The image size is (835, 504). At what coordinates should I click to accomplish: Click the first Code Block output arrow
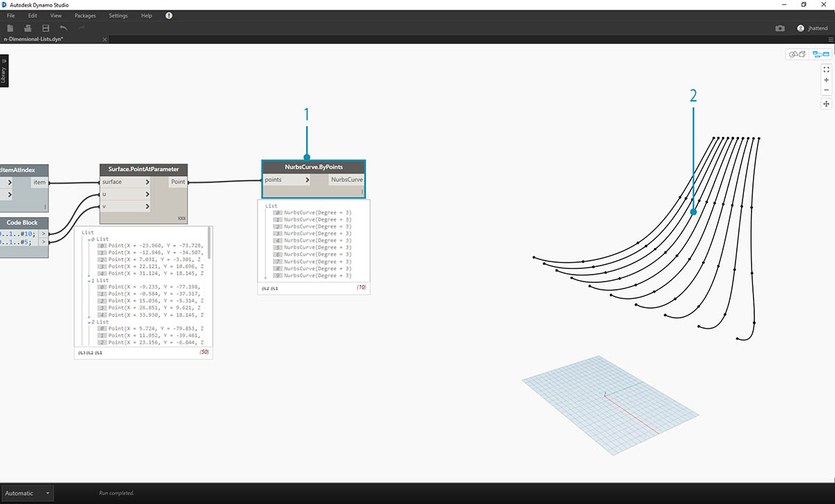[43, 234]
